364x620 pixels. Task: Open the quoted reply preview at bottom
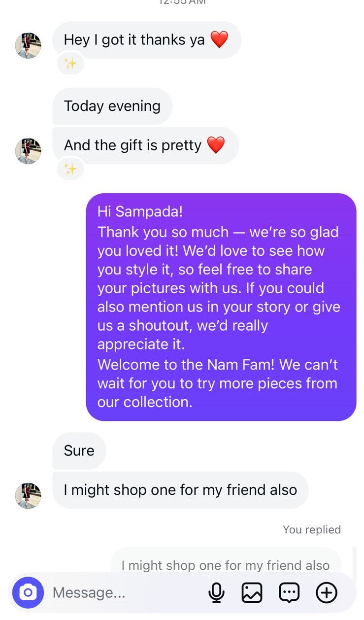[x=225, y=564]
